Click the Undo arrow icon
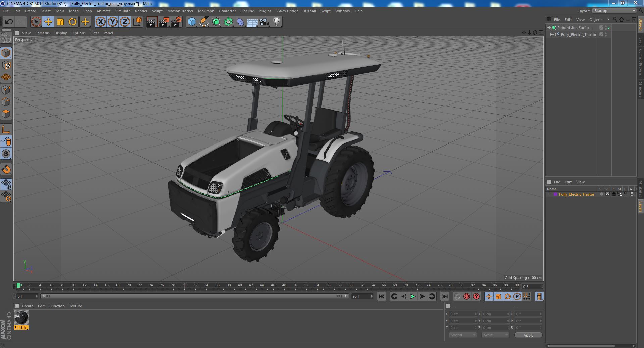 click(8, 22)
